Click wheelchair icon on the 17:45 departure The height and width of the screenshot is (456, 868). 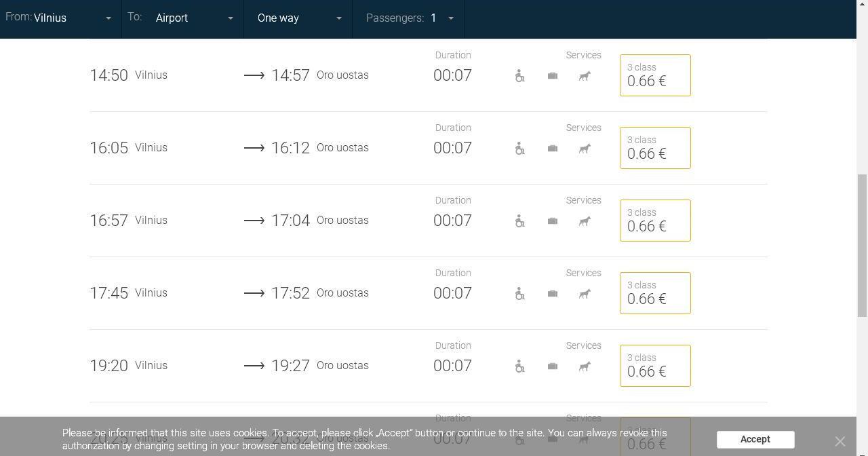click(x=519, y=294)
